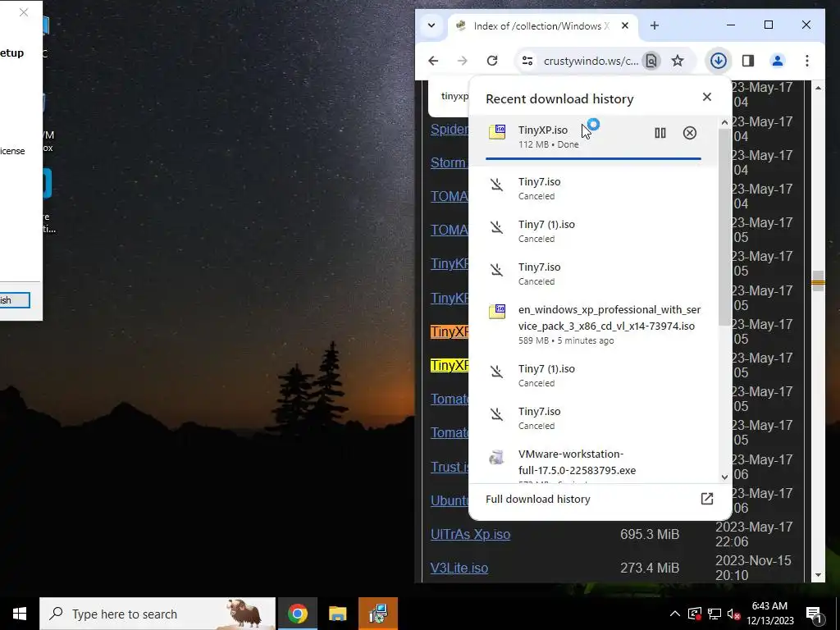
Task: Click the crustywindo.ws address bar
Action: pos(591,61)
